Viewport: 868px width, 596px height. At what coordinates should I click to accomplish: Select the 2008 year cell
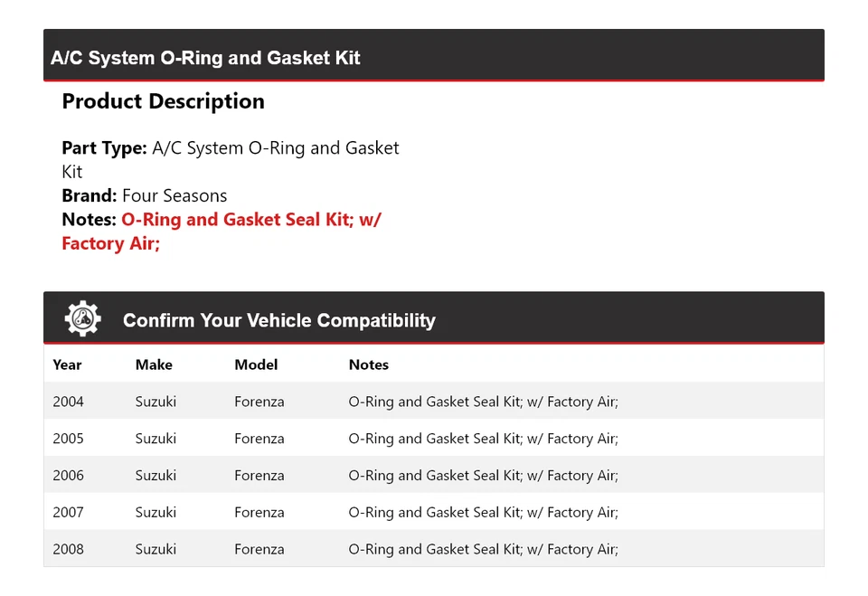(68, 549)
